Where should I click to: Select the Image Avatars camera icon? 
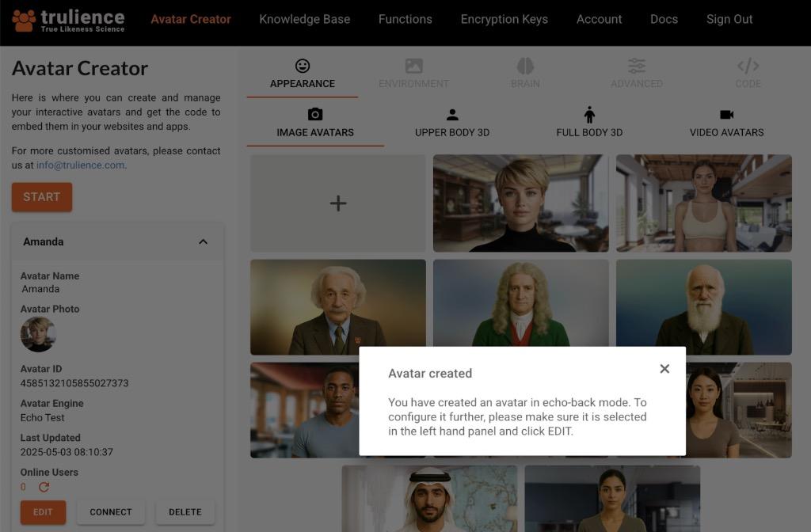pyautogui.click(x=315, y=115)
